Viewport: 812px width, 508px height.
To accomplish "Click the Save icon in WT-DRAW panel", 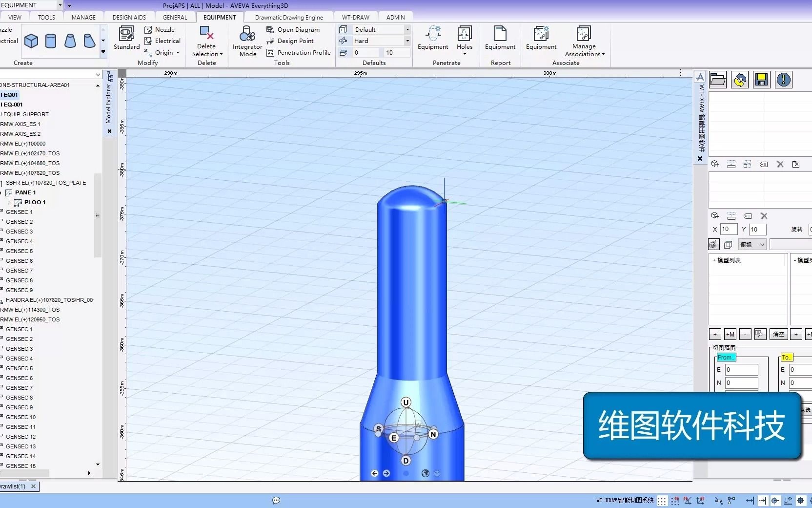I will click(x=761, y=80).
